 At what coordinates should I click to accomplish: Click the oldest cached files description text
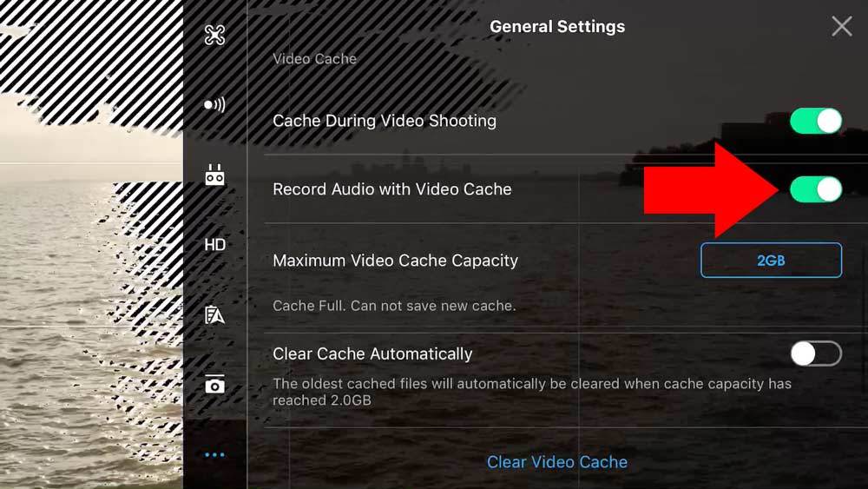coord(532,392)
